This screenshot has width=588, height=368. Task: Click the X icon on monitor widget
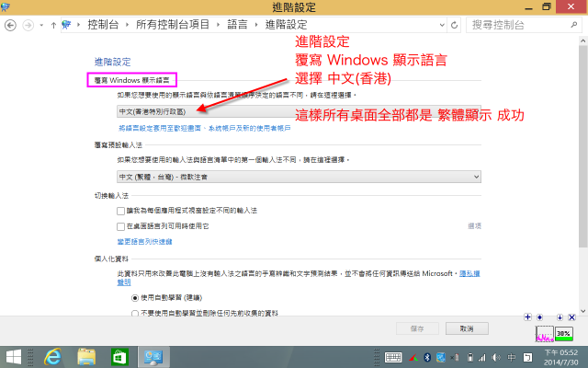point(571,317)
